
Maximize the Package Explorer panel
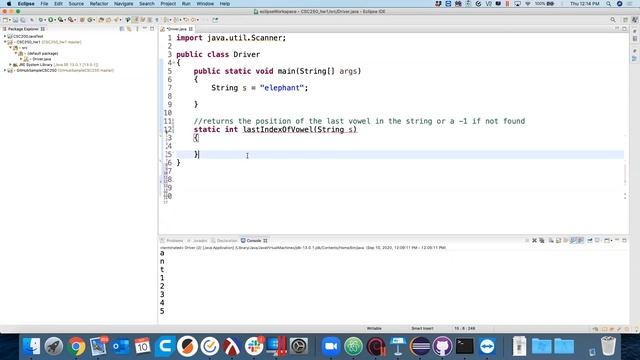[152, 29]
